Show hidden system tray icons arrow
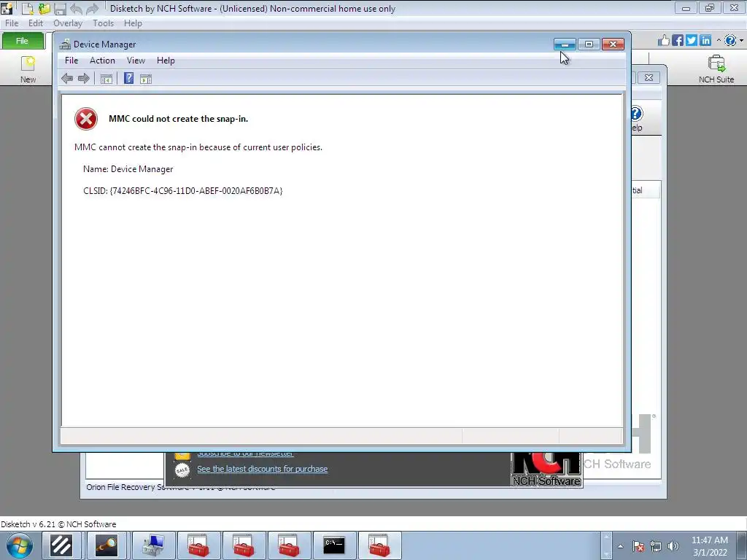The width and height of the screenshot is (747, 560). tap(620, 546)
